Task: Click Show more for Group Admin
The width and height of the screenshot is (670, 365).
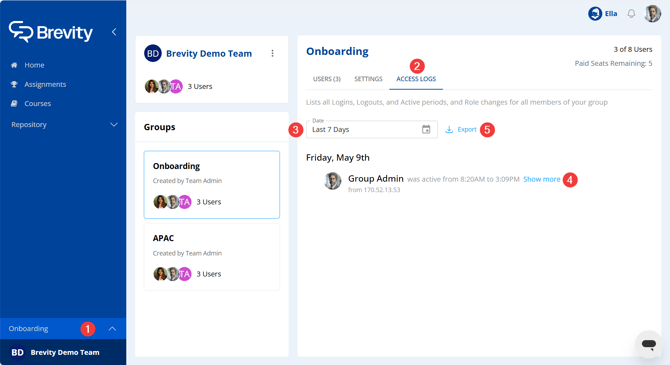Action: [x=541, y=180]
